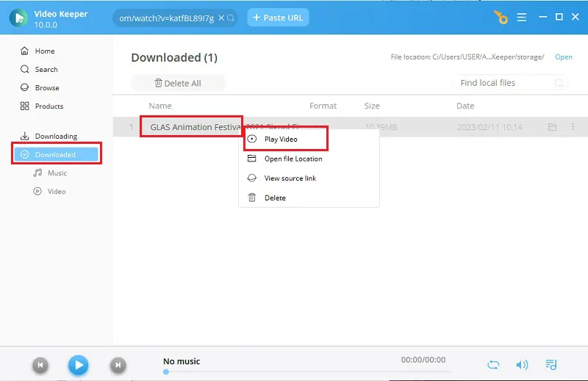The image size is (588, 381).
Task: Click the key icon in title bar
Action: click(x=501, y=17)
